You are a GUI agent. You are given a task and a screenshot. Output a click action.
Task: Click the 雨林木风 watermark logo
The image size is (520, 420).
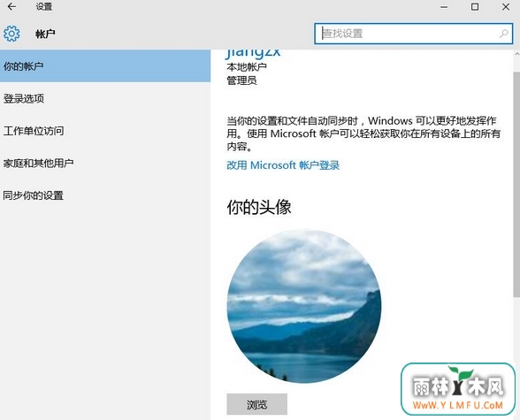[x=458, y=389]
